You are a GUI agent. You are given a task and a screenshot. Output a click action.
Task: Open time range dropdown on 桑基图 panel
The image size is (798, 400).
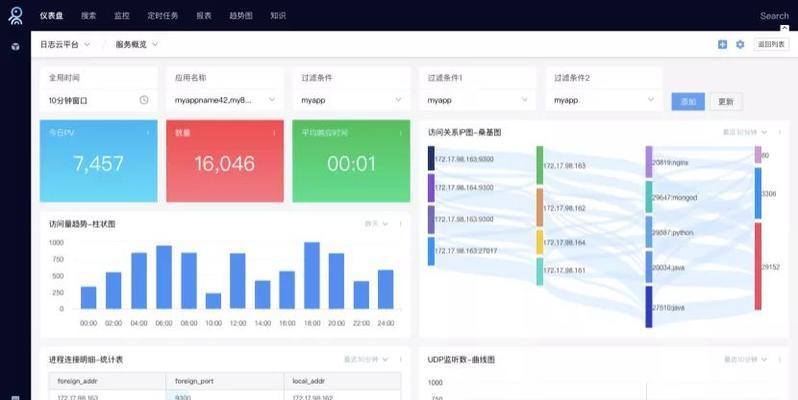[x=745, y=132]
